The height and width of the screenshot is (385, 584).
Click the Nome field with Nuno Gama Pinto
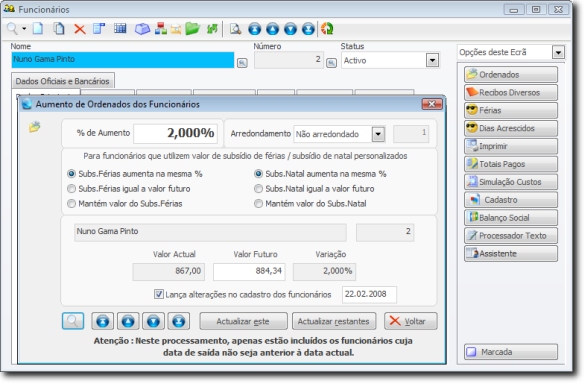123,60
